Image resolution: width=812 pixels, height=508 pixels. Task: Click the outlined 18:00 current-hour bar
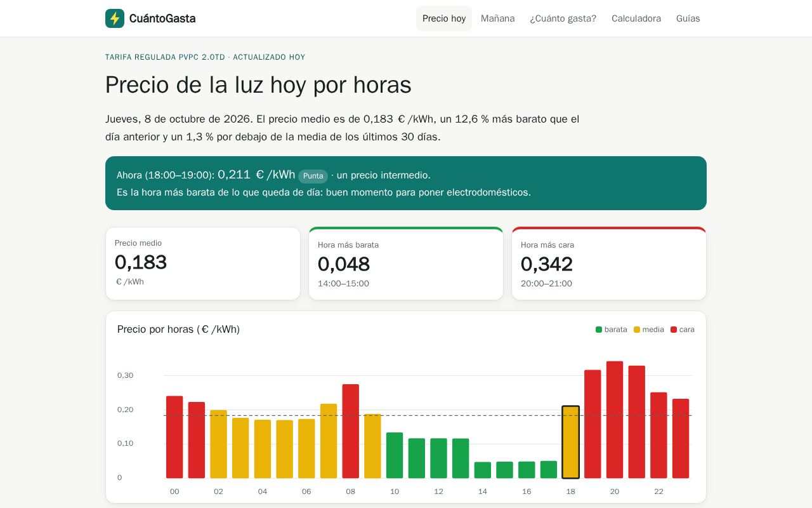571,442
